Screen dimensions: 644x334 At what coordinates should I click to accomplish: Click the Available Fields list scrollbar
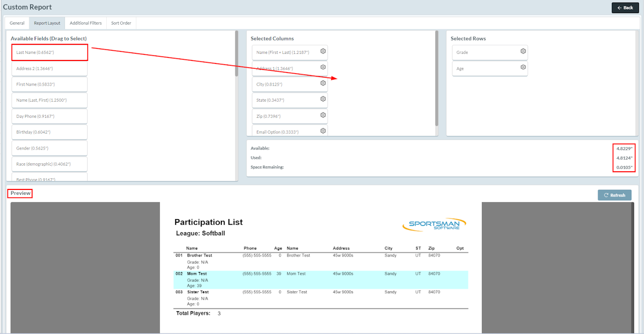[236, 53]
